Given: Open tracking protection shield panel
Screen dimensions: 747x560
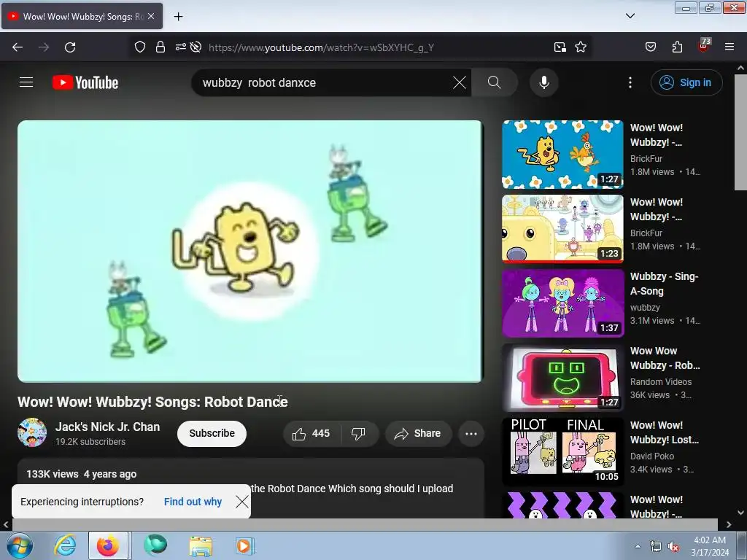Looking at the screenshot, I should [x=139, y=47].
